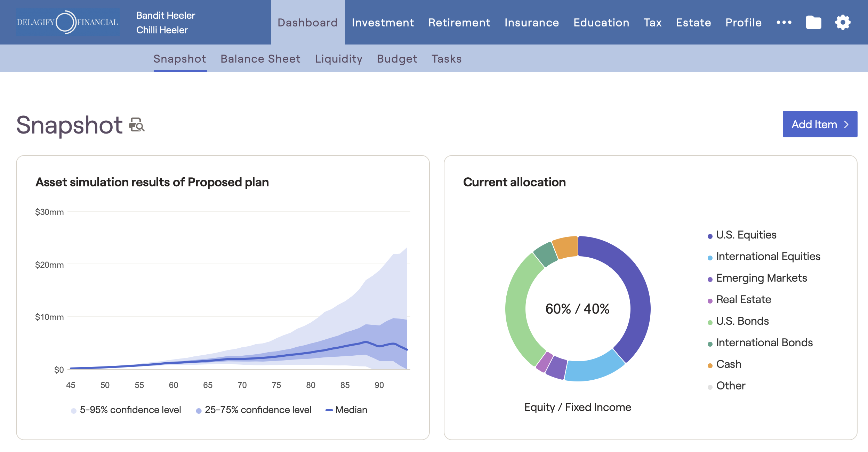Click the Equity / Fixed Income caption

[578, 407]
